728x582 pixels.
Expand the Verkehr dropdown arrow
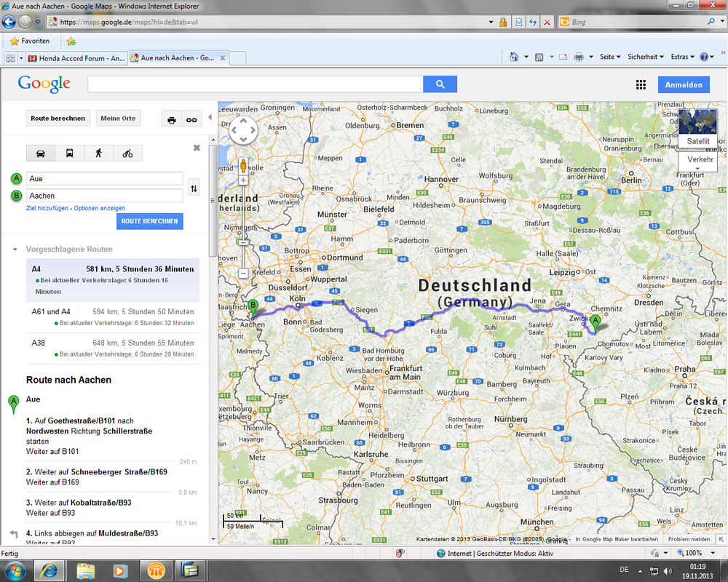click(x=697, y=169)
